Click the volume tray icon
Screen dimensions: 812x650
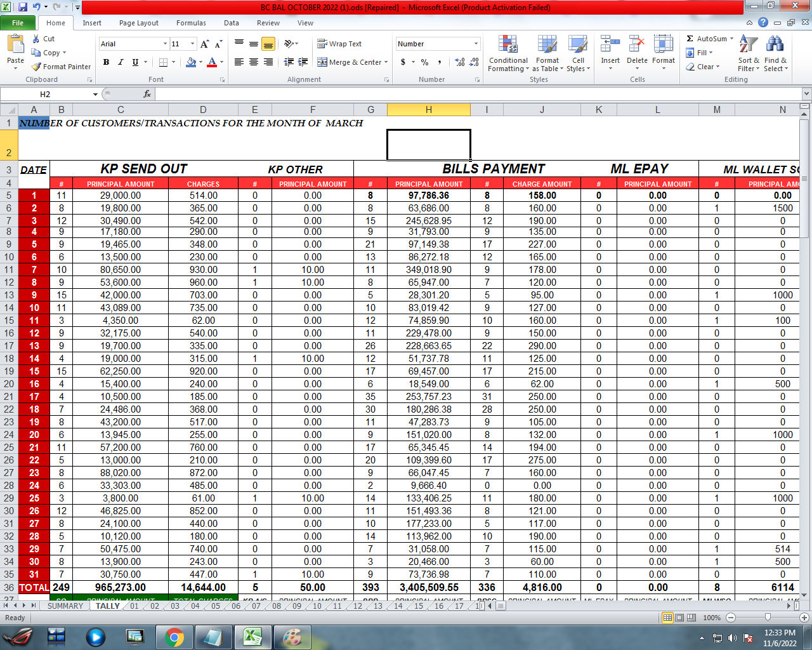(733, 638)
